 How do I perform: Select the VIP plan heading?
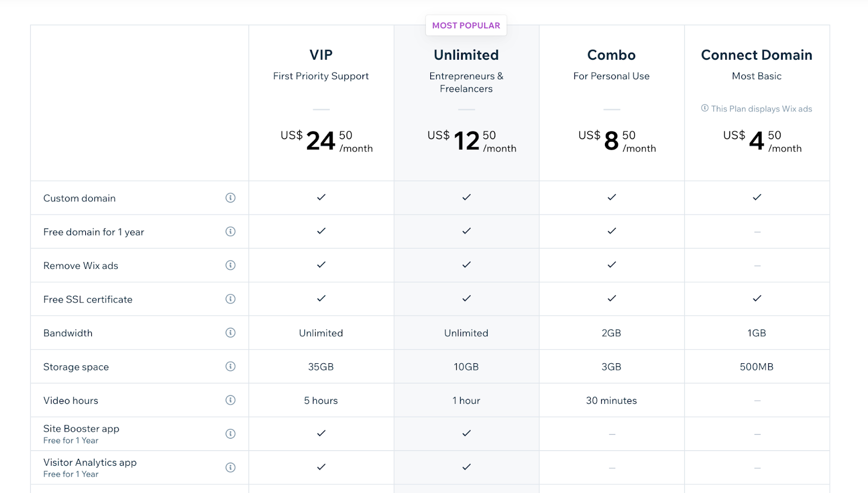click(x=321, y=55)
